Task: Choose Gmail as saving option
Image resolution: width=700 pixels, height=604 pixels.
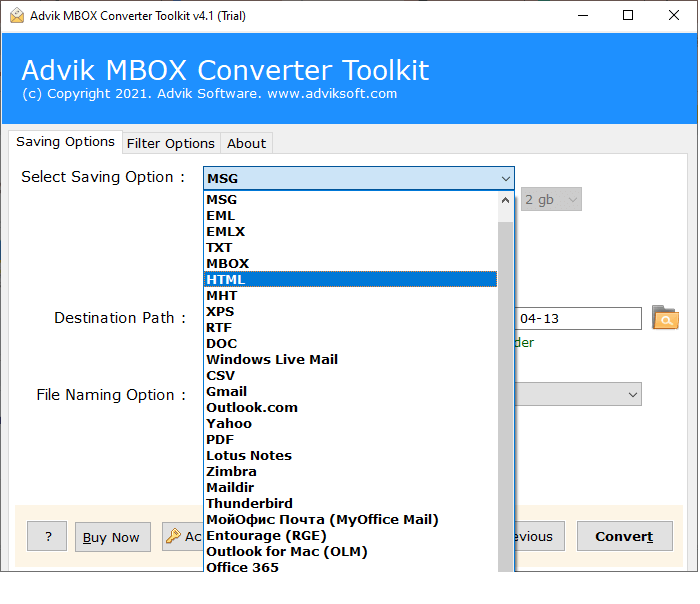Action: [350, 392]
